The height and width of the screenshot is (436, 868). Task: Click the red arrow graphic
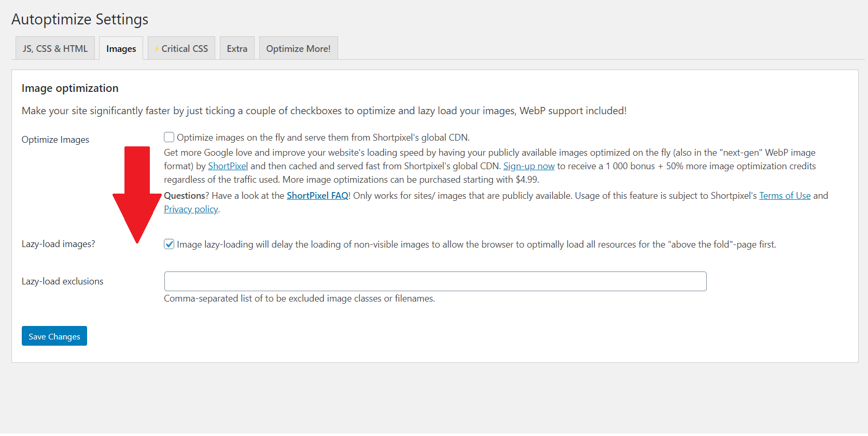(x=137, y=192)
